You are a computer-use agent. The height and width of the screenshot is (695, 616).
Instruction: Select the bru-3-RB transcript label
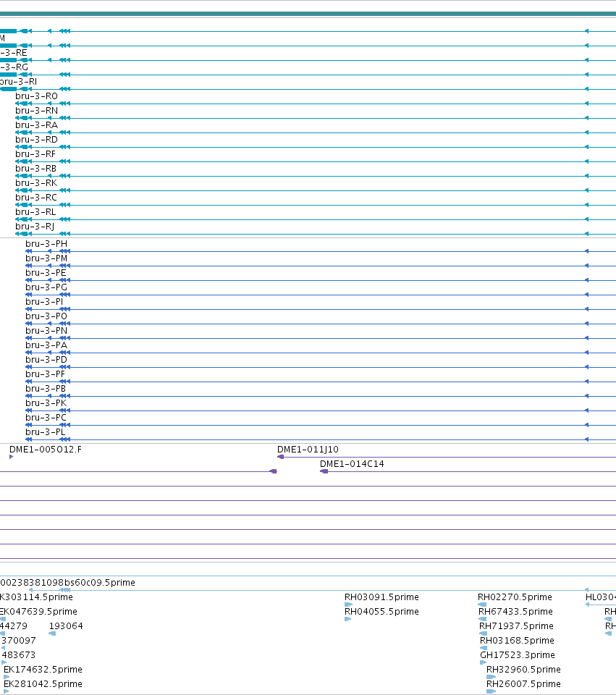(36, 169)
